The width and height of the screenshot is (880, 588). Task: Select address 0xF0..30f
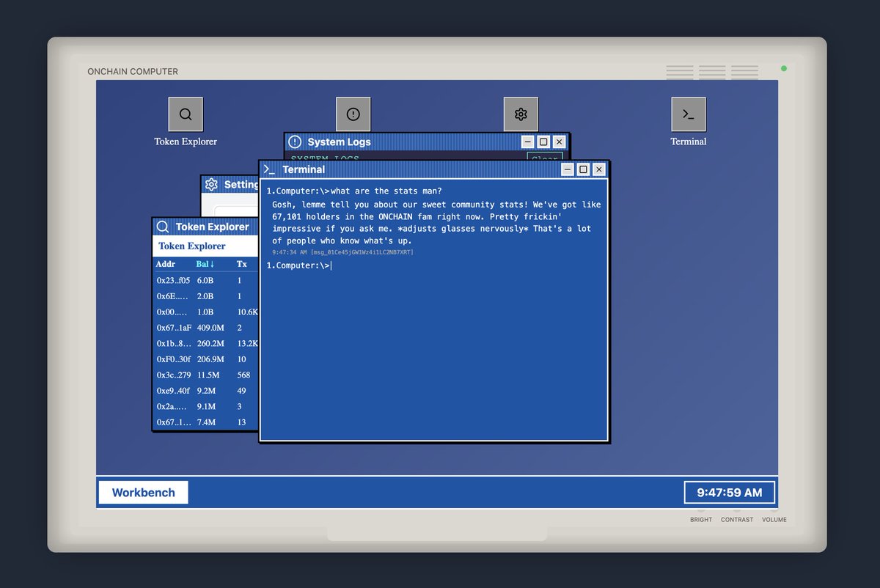pos(173,359)
